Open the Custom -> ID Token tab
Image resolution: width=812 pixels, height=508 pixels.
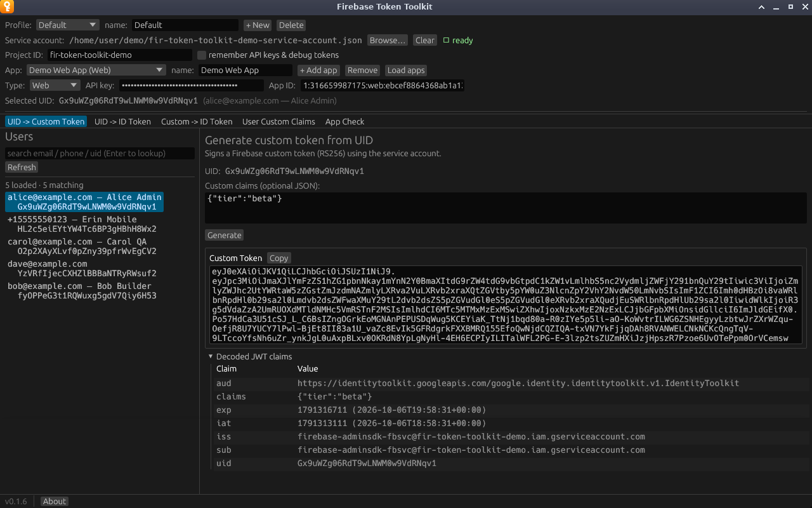tap(197, 121)
